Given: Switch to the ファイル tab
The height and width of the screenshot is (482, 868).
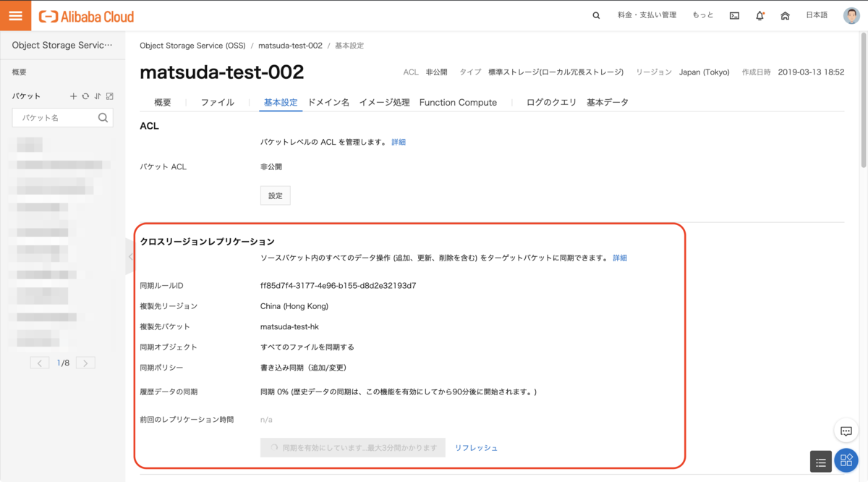Looking at the screenshot, I should point(218,103).
